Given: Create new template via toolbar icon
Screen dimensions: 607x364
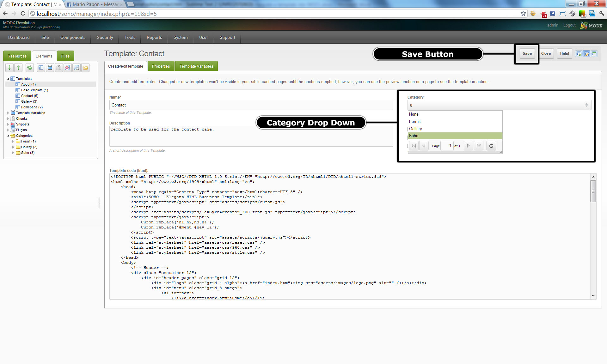Looking at the screenshot, I should pyautogui.click(x=41, y=68).
